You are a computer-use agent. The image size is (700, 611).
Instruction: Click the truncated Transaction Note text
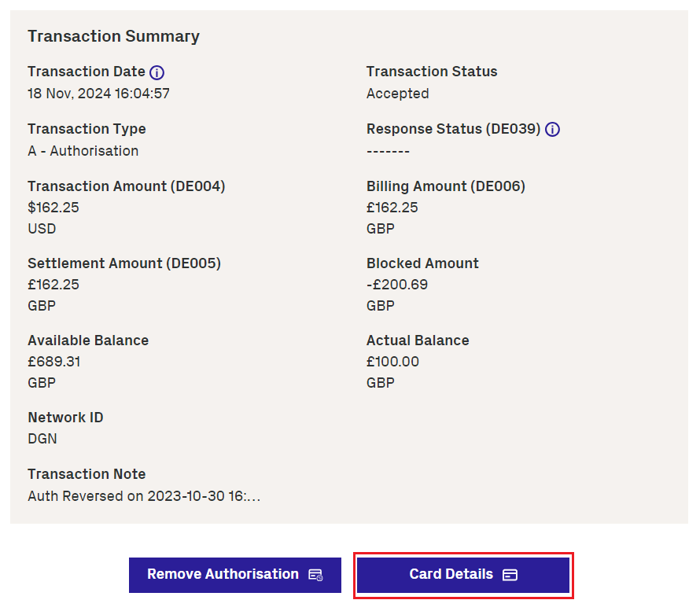coord(144,496)
